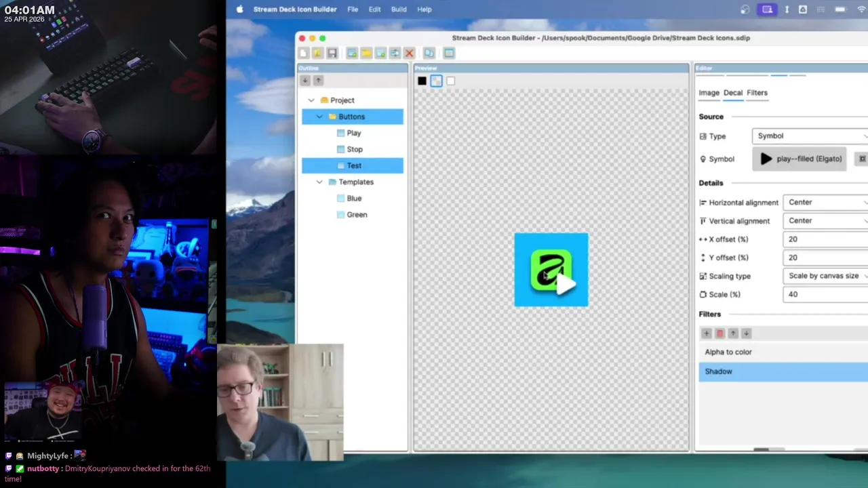Click the Y offset (%) input field

[x=825, y=258]
